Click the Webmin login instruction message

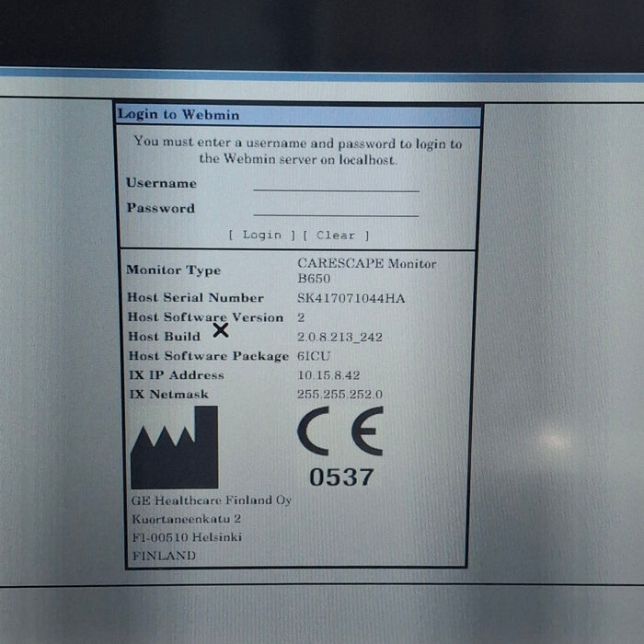tap(298, 151)
